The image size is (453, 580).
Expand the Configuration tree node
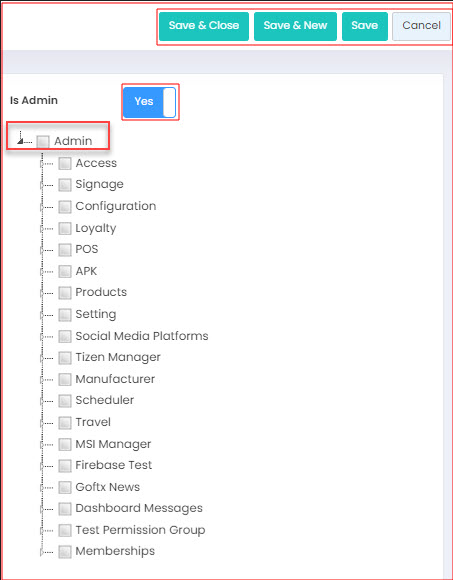41,207
